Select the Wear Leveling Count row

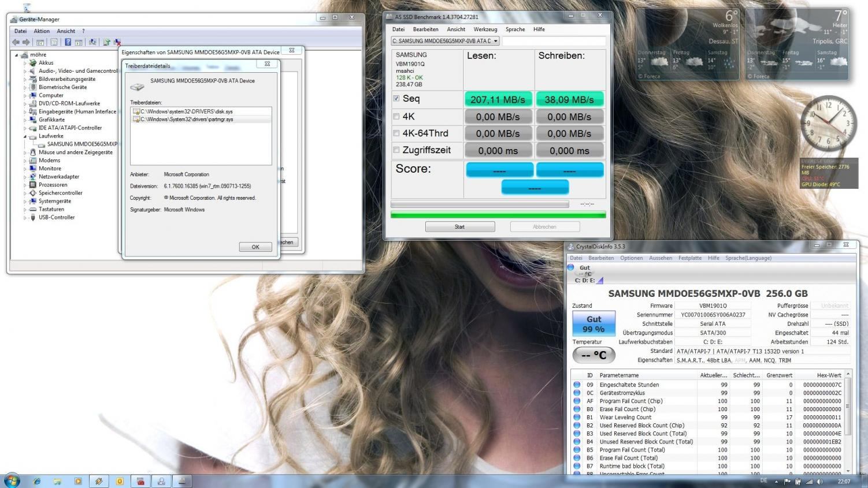click(709, 417)
